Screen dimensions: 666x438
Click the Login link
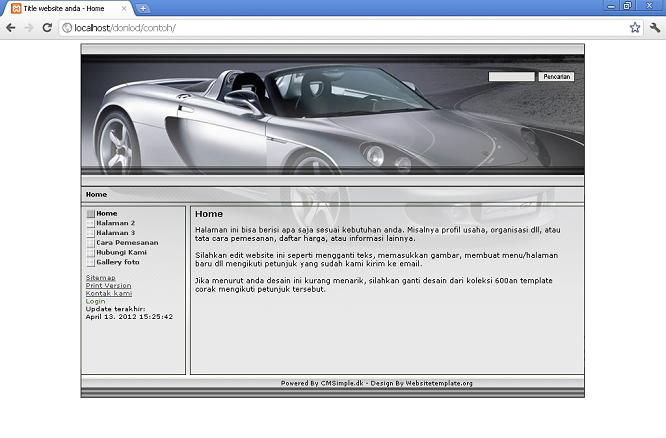96,301
